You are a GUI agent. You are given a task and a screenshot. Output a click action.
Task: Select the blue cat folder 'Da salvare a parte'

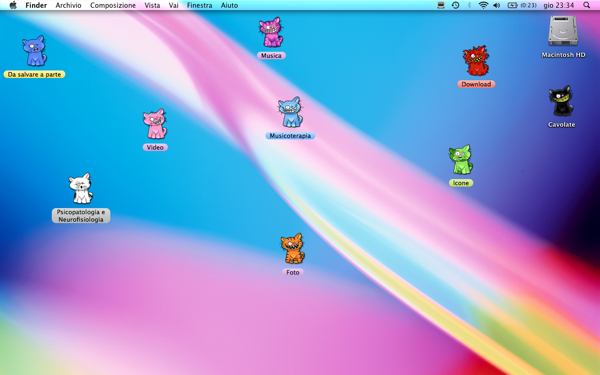(35, 51)
